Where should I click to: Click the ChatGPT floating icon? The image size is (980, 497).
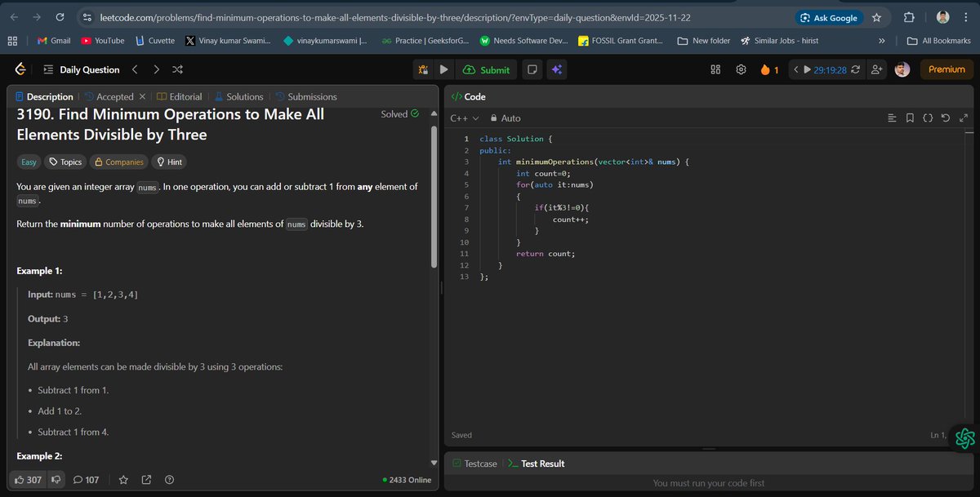pos(964,439)
